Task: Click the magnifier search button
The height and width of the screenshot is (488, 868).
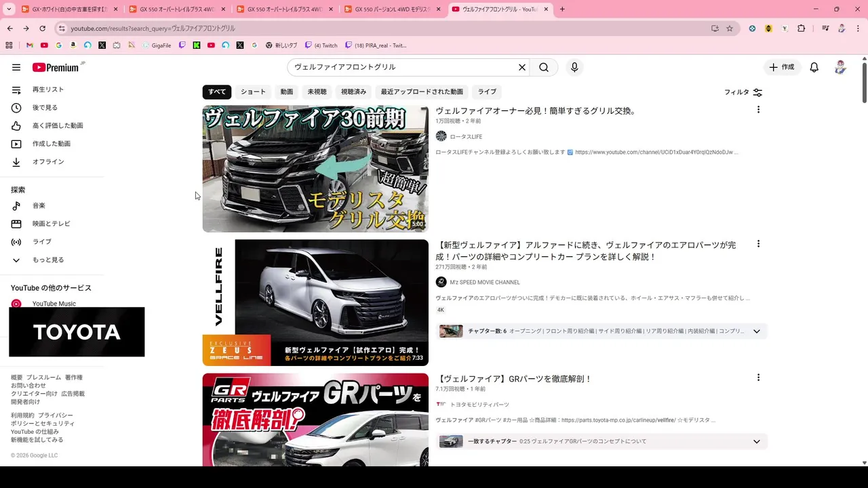Action: [544, 67]
